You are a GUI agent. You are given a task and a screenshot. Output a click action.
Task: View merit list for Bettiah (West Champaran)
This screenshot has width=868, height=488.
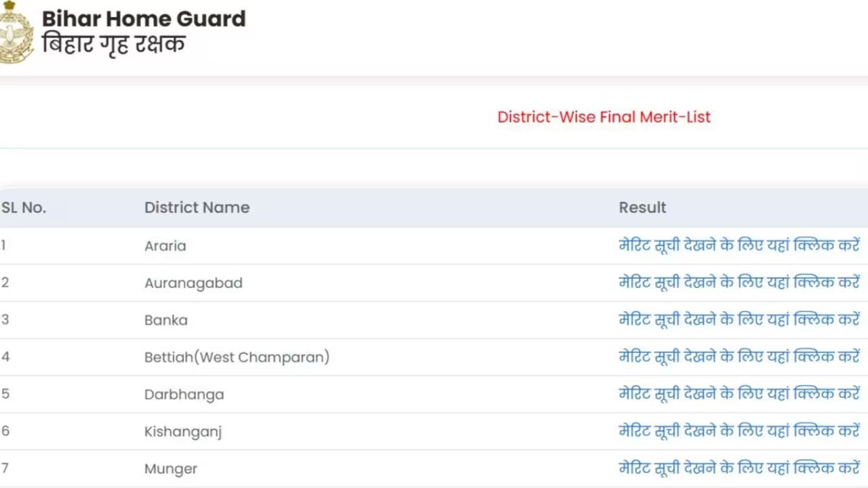point(739,357)
